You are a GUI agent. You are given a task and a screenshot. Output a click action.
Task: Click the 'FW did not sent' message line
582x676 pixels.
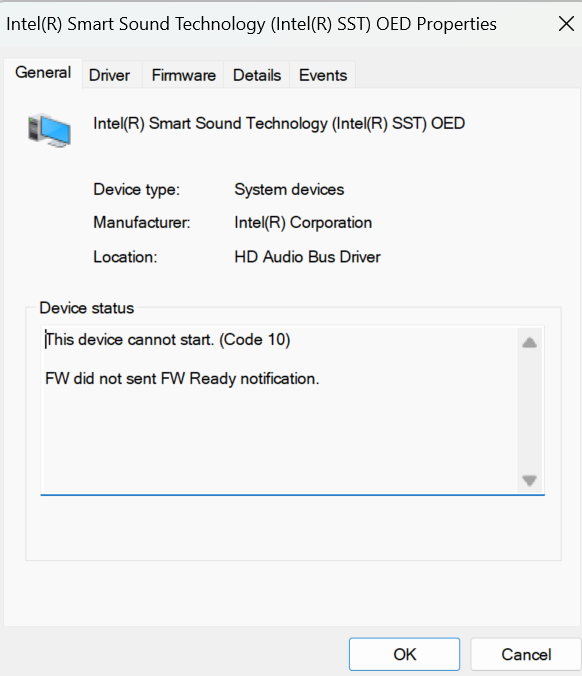[182, 379]
